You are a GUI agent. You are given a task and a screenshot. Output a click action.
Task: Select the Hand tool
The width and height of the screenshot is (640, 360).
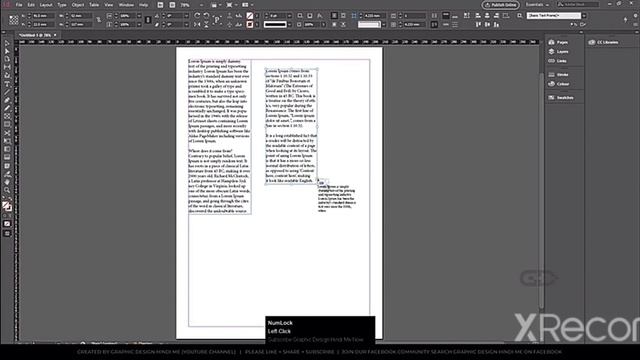click(7, 182)
